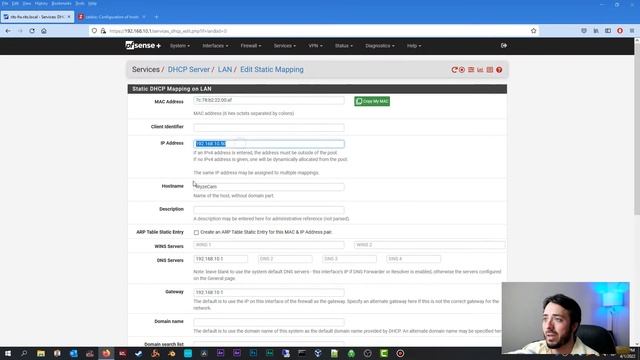Click the first DNS Servers field
Image resolution: width=640 pixels, height=360 pixels.
click(220, 259)
